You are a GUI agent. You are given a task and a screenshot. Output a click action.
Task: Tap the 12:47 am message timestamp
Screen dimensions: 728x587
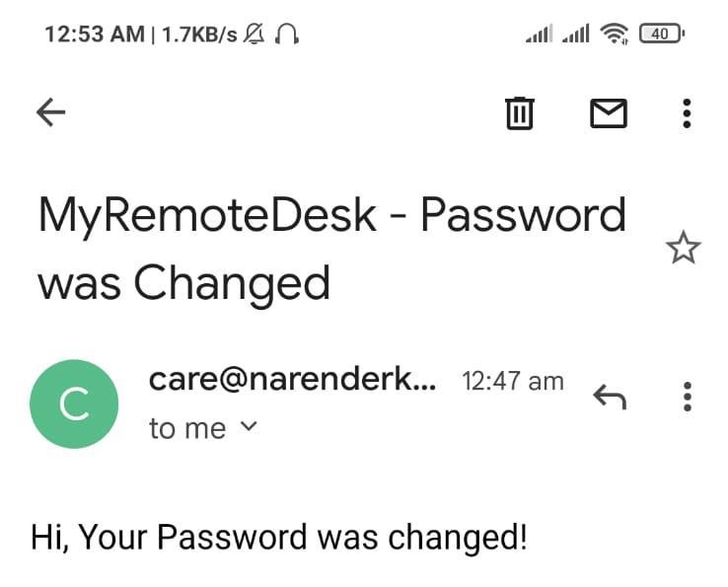pos(513,382)
